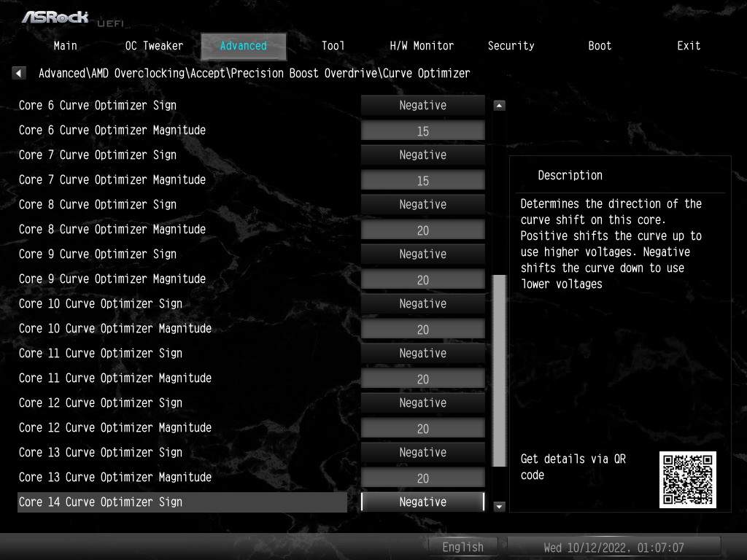
Task: Click the back arrow beside the breadcrumb path
Action: coord(18,74)
